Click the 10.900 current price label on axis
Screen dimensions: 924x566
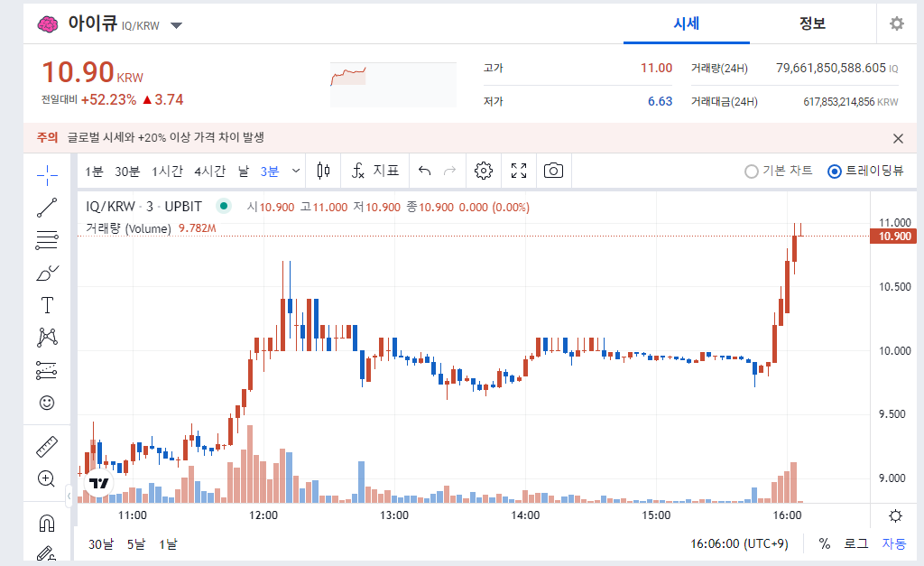893,237
